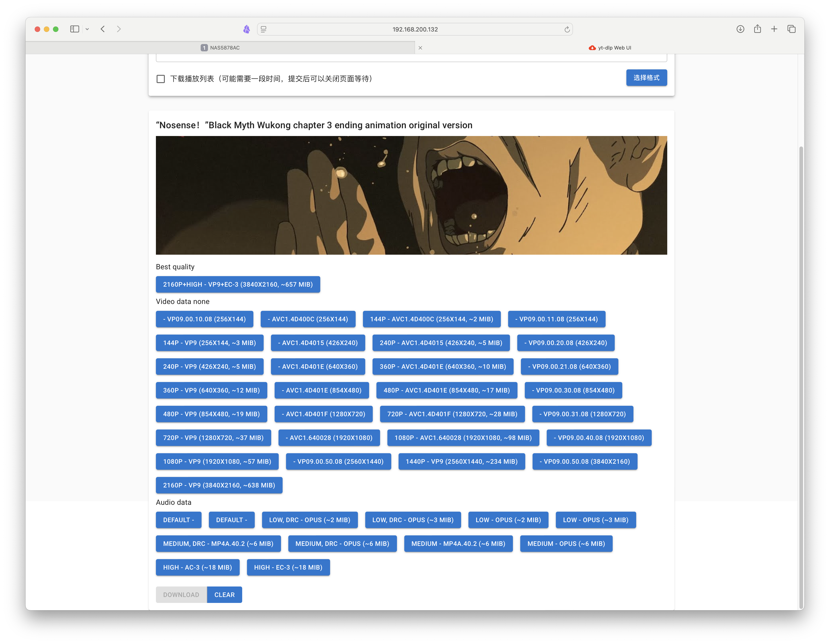
Task: Select 720P - VP9 (1280X720, ~37 MIB)
Action: (x=213, y=438)
